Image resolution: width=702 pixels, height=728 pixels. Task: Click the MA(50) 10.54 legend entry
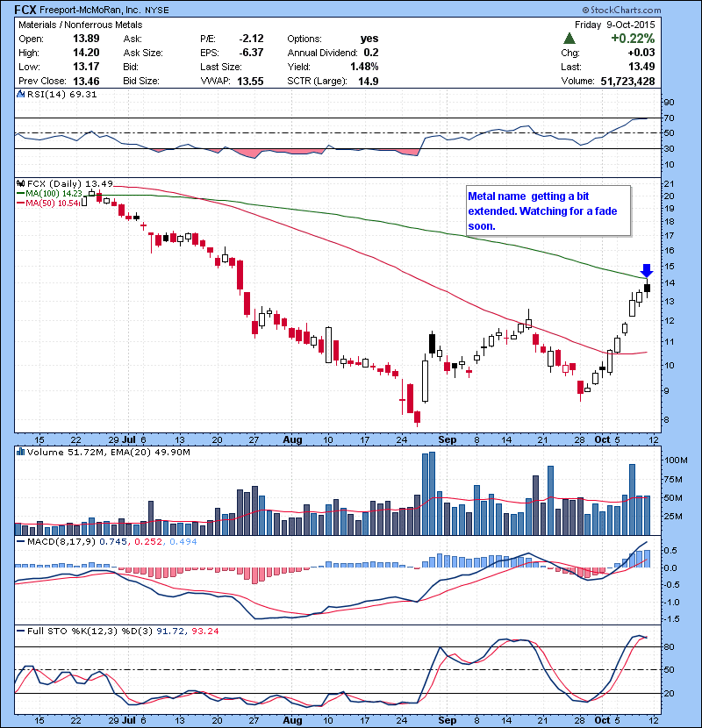(49, 203)
